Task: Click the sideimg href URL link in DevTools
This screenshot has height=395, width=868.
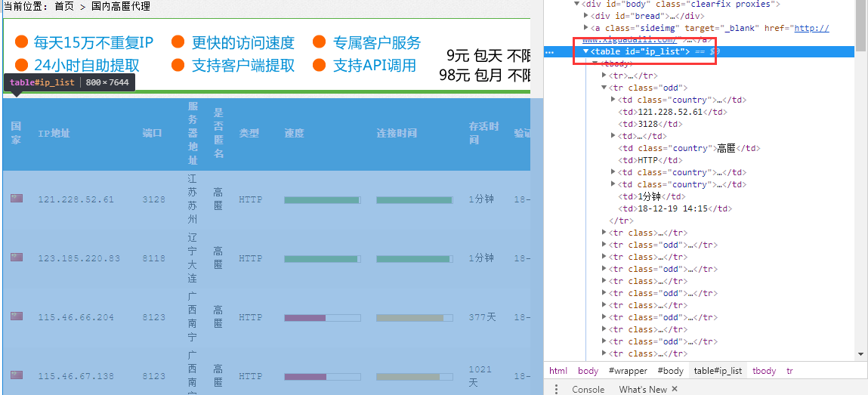Action: coord(811,28)
